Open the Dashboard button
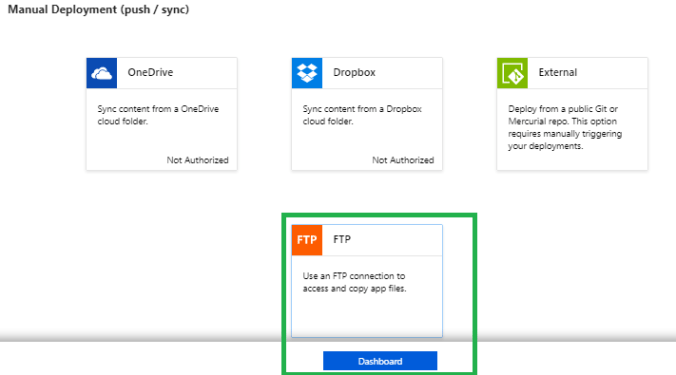 click(x=380, y=361)
